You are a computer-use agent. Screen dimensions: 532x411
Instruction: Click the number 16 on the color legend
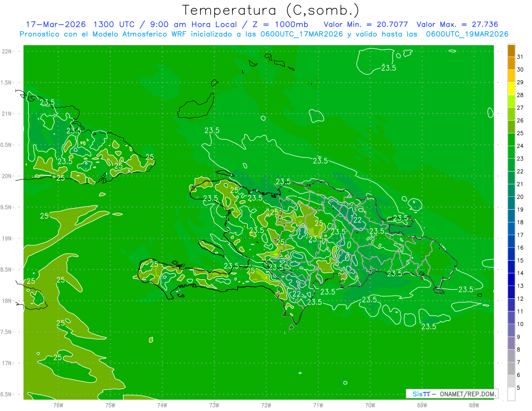[x=520, y=248]
